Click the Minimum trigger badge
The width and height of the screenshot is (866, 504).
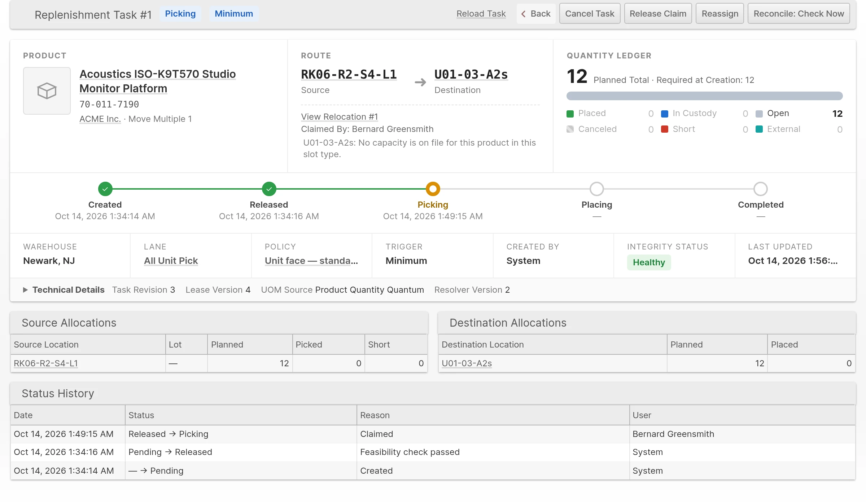pyautogui.click(x=234, y=14)
